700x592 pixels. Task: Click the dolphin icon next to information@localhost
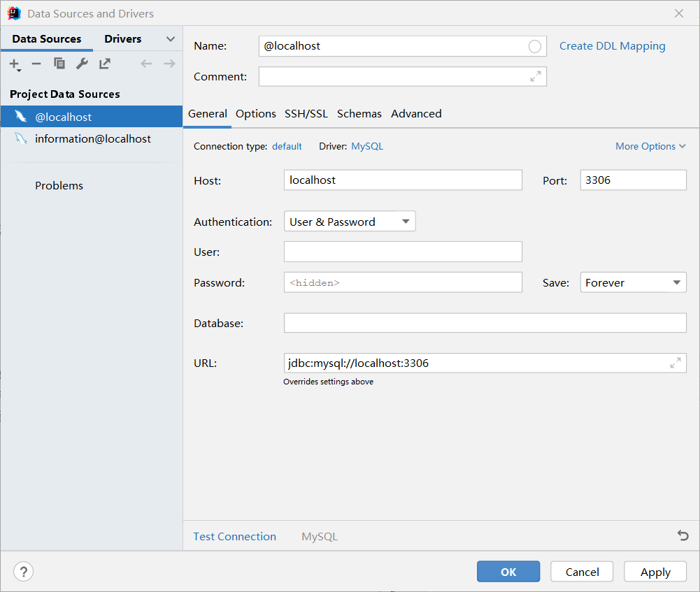click(x=20, y=138)
